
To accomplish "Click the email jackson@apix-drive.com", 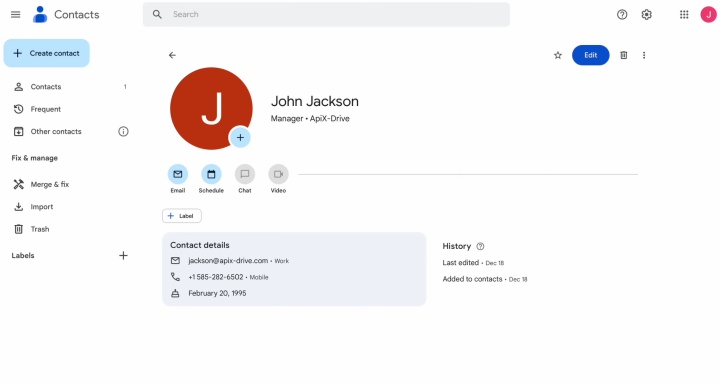I will (228, 260).
